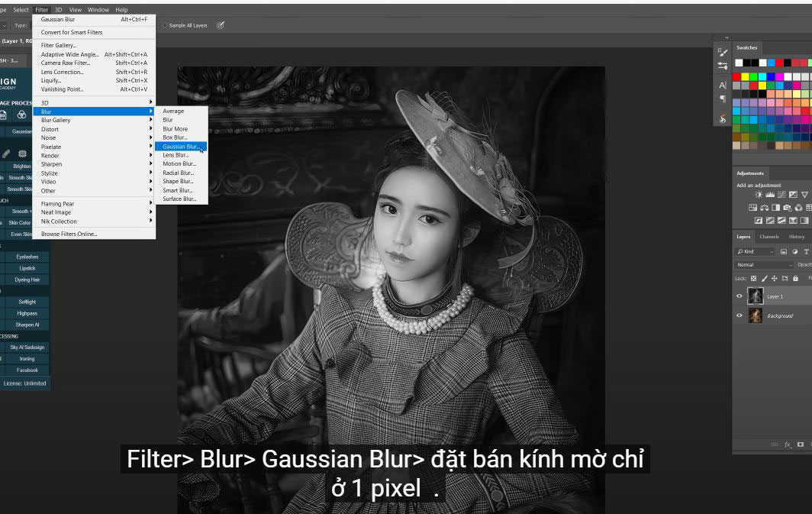Add layer mask icon at panel bottom

pos(801,444)
